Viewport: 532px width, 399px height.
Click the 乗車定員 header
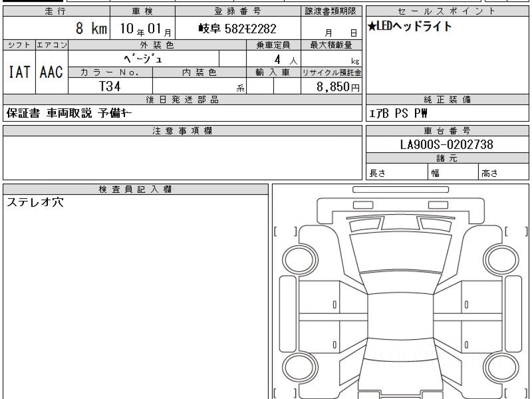[x=273, y=45]
